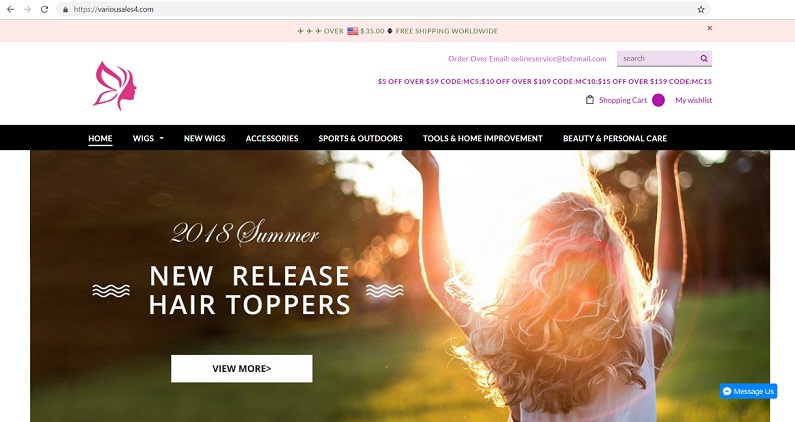Click the US flag currency icon
Image resolution: width=795 pixels, height=422 pixels.
pos(352,31)
